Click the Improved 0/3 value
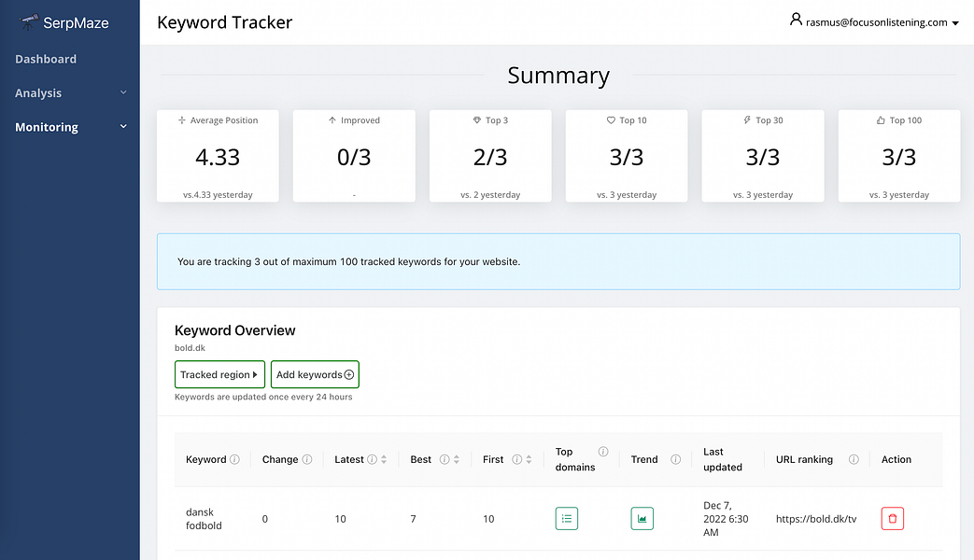 pyautogui.click(x=354, y=157)
